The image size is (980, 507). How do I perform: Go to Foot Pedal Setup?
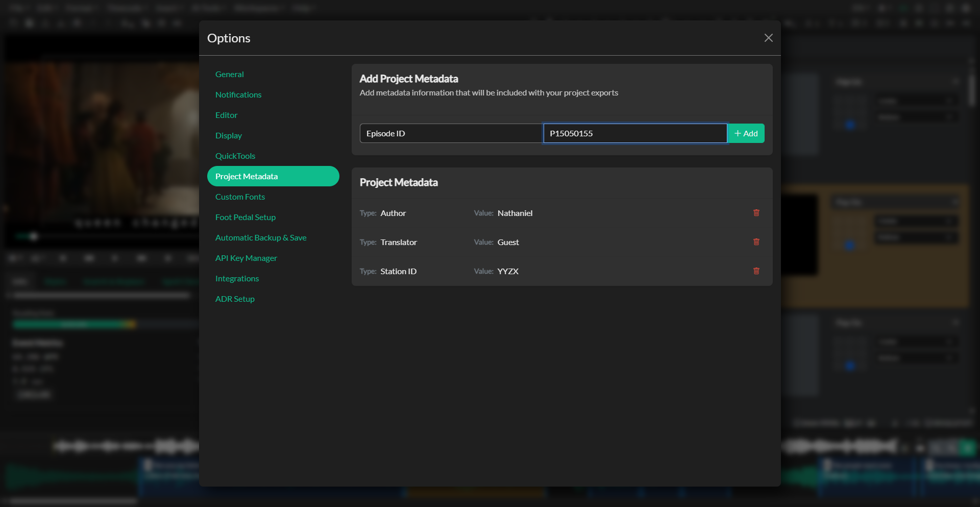coord(246,218)
